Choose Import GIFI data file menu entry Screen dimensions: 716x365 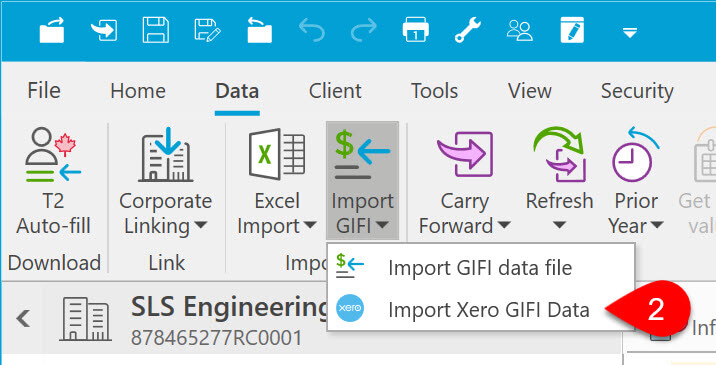(x=480, y=268)
